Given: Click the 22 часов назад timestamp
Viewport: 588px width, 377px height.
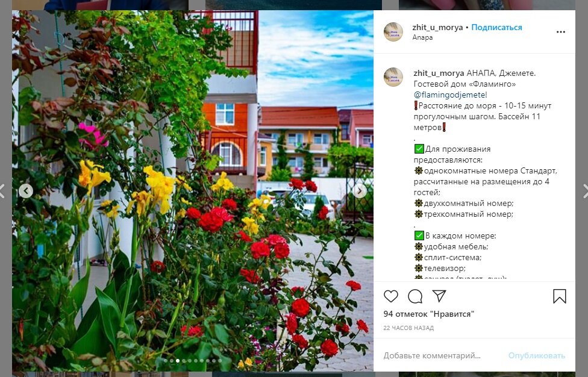Looking at the screenshot, I should (x=408, y=328).
